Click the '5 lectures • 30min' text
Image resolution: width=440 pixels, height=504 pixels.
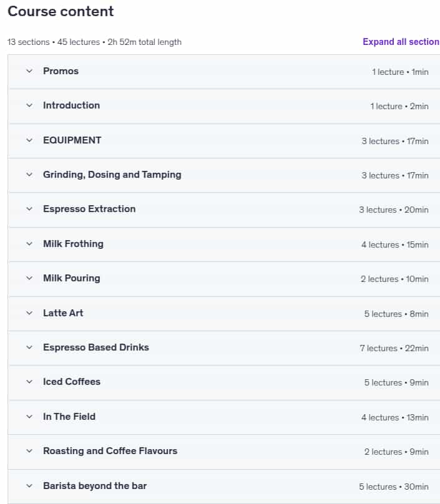tap(394, 487)
